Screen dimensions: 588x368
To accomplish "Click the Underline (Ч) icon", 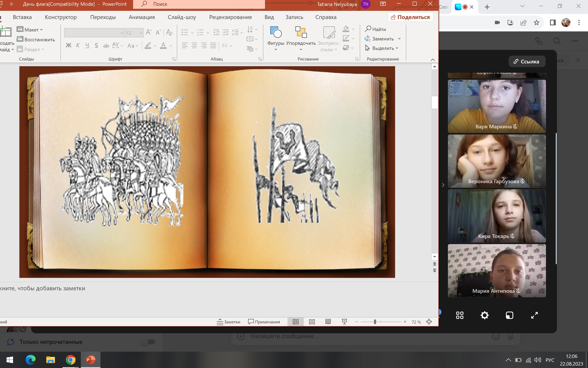I will (x=87, y=46).
